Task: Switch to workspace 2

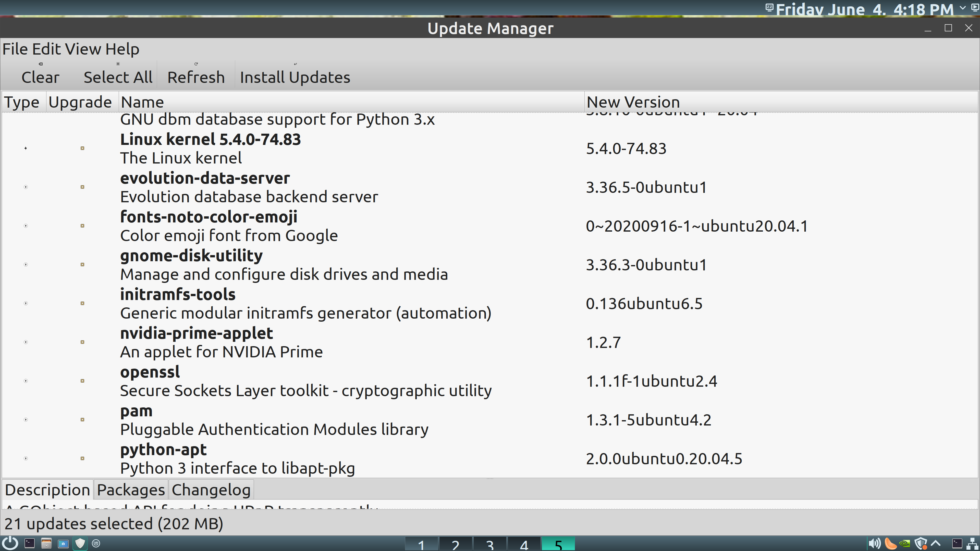Action: click(455, 544)
